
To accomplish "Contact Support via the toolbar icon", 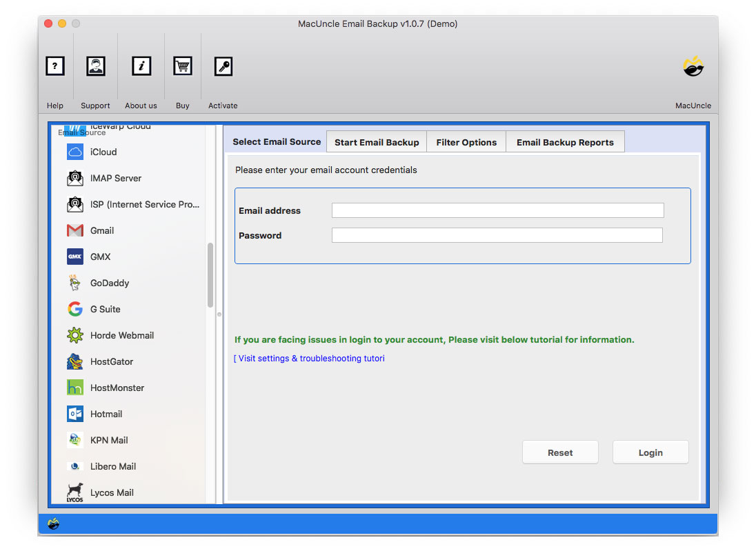I will [x=95, y=76].
